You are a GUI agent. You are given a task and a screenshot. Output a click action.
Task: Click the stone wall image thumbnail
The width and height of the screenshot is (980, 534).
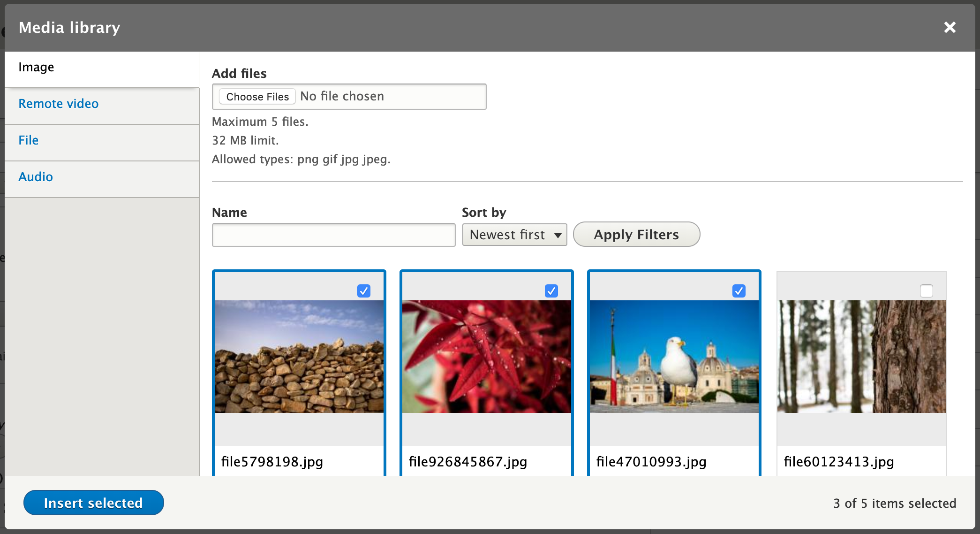(299, 357)
